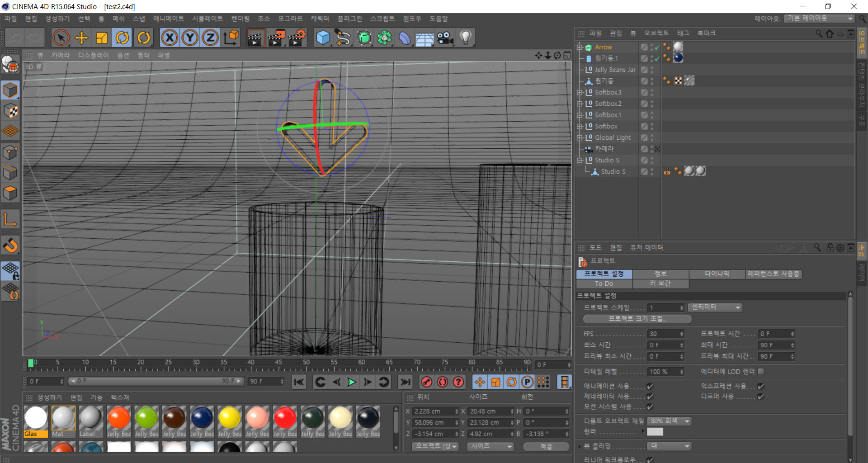Select the Move tool in top toolbar
The width and height of the screenshot is (868, 463).
tap(81, 38)
